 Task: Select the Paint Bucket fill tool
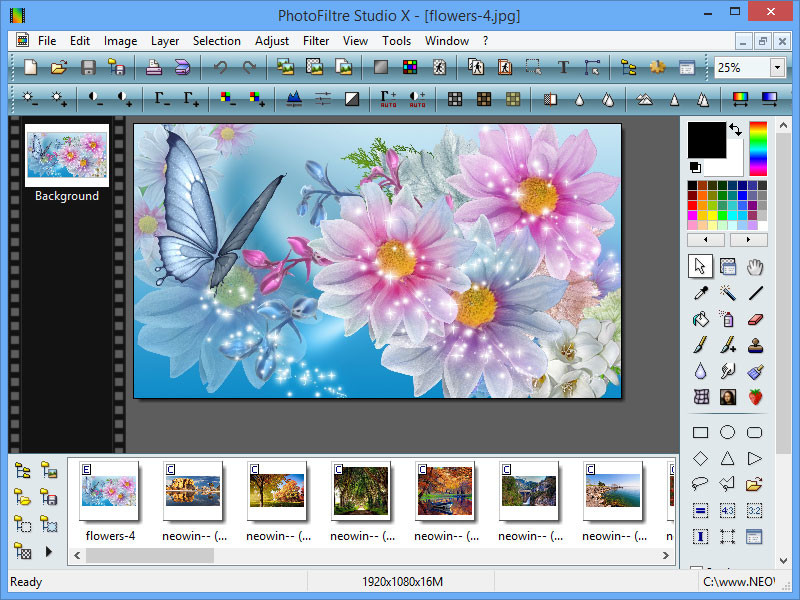(700, 320)
